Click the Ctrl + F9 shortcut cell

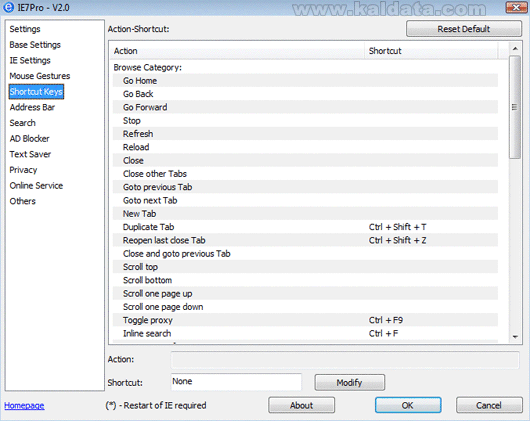tap(386, 320)
